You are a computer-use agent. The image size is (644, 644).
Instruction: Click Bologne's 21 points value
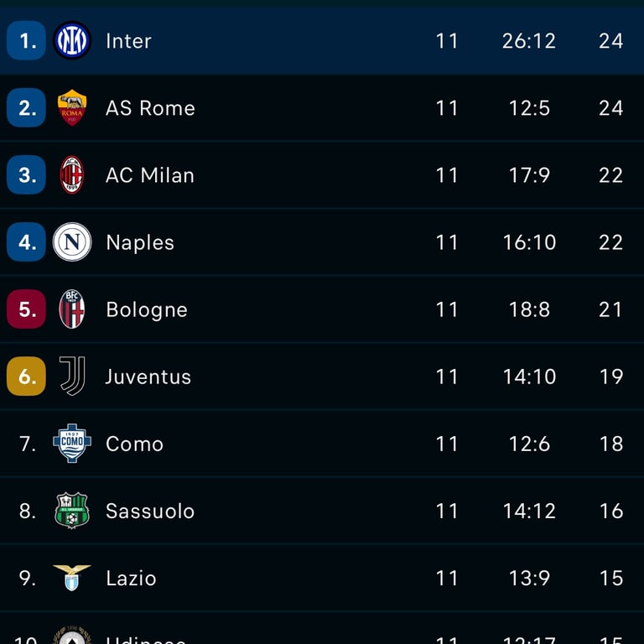tap(611, 309)
